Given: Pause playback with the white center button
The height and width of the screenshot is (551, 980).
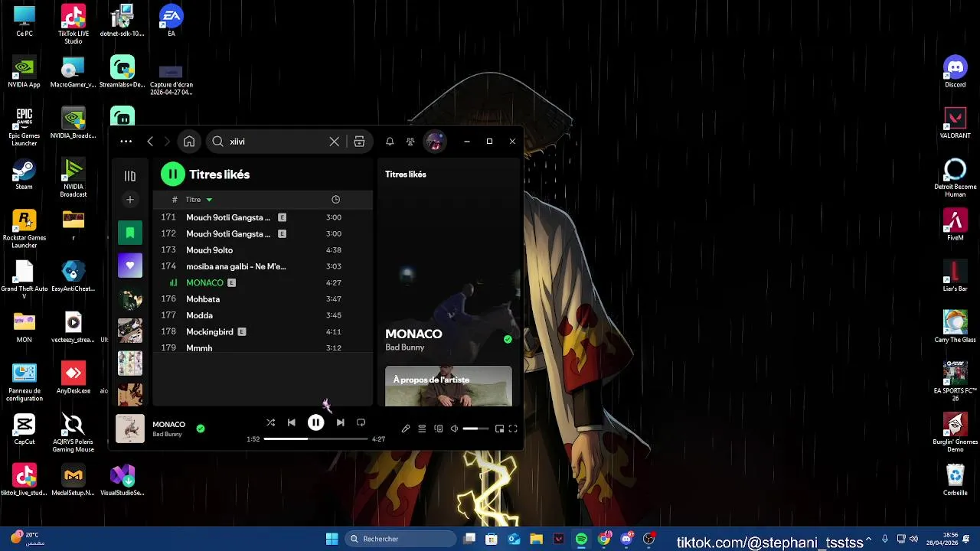Looking at the screenshot, I should [x=315, y=422].
